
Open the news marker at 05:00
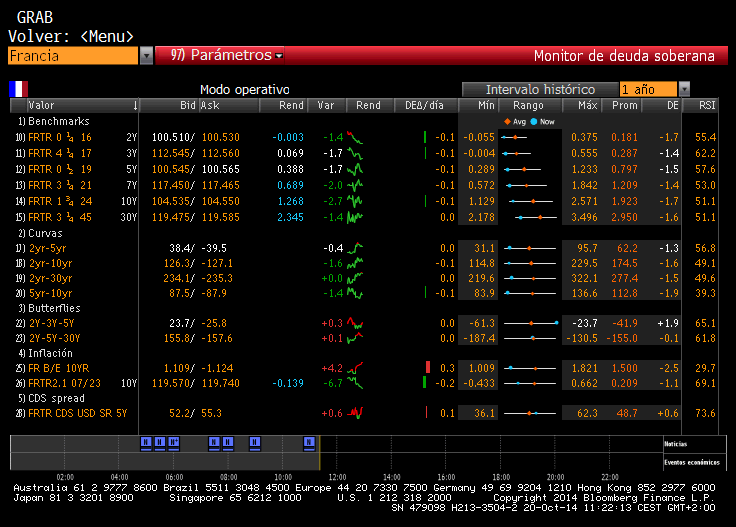[146, 442]
